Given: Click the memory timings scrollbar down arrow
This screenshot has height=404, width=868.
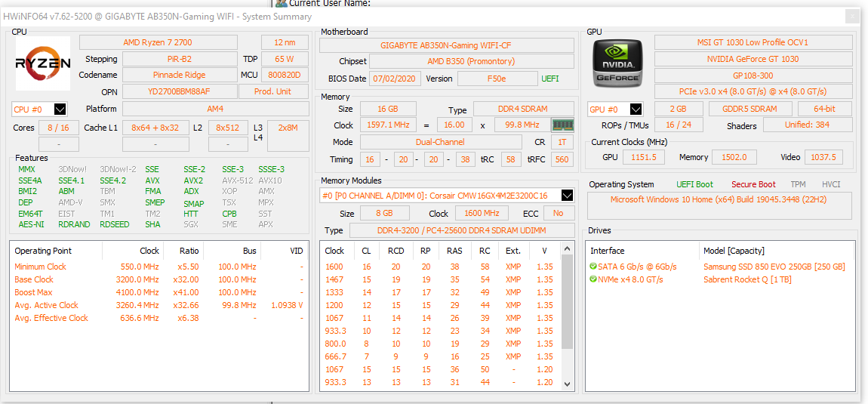Looking at the screenshot, I should coord(567,384).
